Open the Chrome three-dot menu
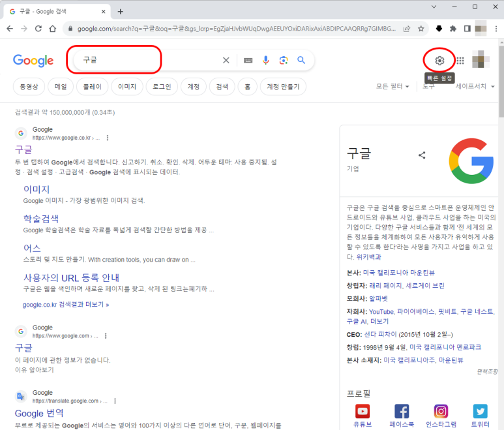The height and width of the screenshot is (430, 504). [496, 29]
